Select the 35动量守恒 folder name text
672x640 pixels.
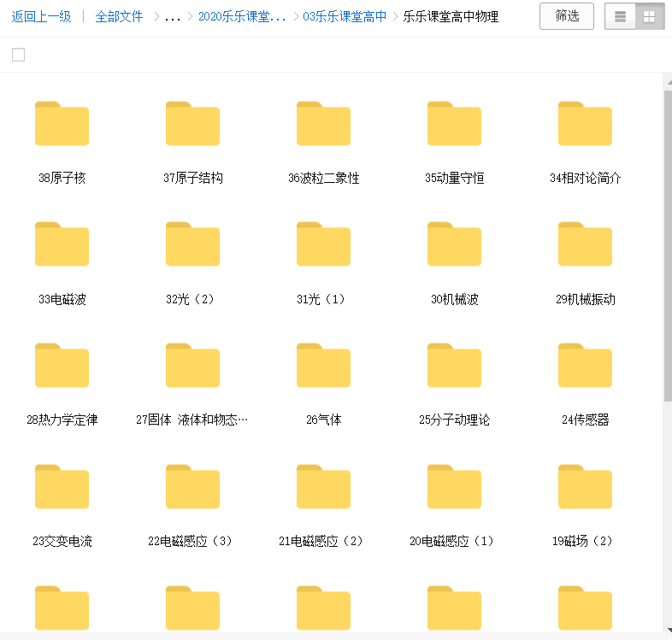click(x=454, y=178)
